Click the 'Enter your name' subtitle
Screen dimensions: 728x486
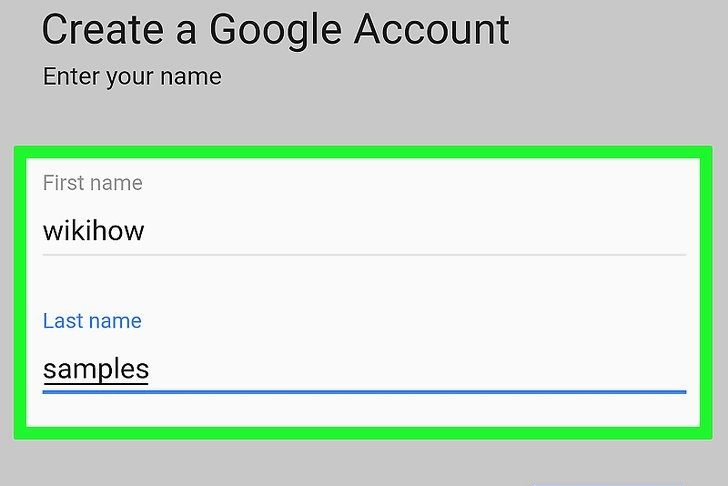click(x=132, y=76)
